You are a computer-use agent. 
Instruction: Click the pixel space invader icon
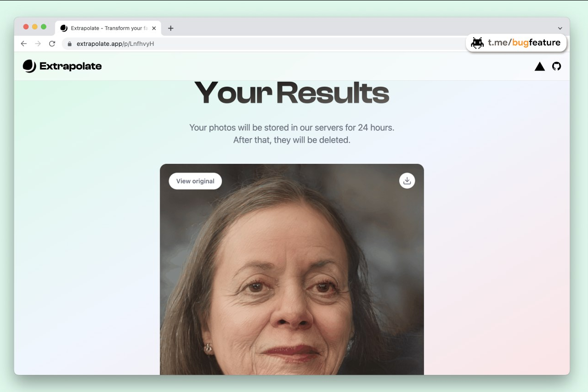pos(477,43)
